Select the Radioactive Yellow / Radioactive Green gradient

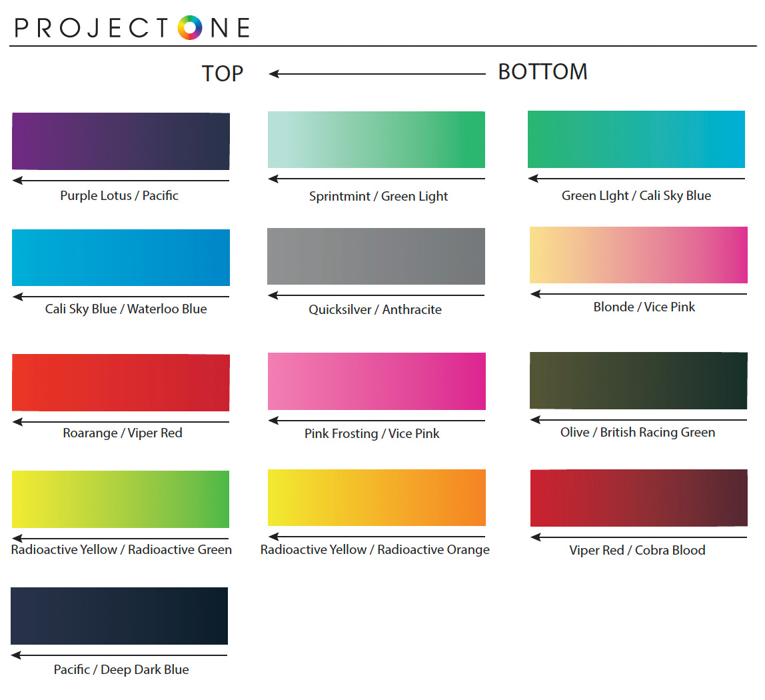click(x=121, y=499)
